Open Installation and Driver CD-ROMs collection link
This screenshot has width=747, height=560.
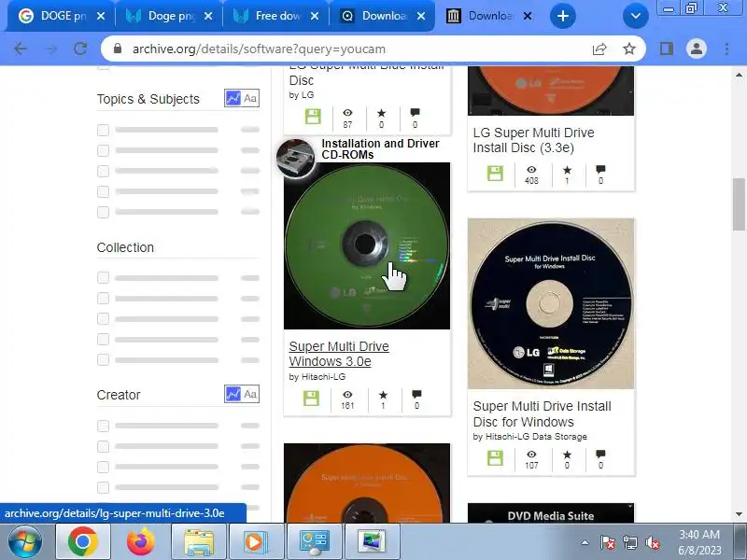pyautogui.click(x=380, y=149)
